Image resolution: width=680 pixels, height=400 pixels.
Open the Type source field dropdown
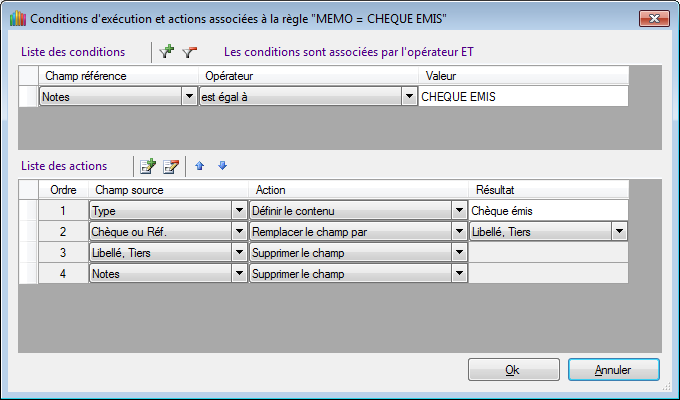(x=239, y=211)
